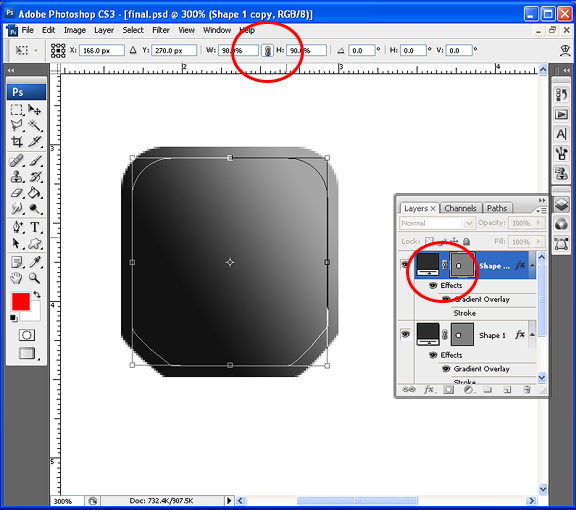Select the Custom Shape tool
The height and width of the screenshot is (510, 576).
tap(35, 243)
